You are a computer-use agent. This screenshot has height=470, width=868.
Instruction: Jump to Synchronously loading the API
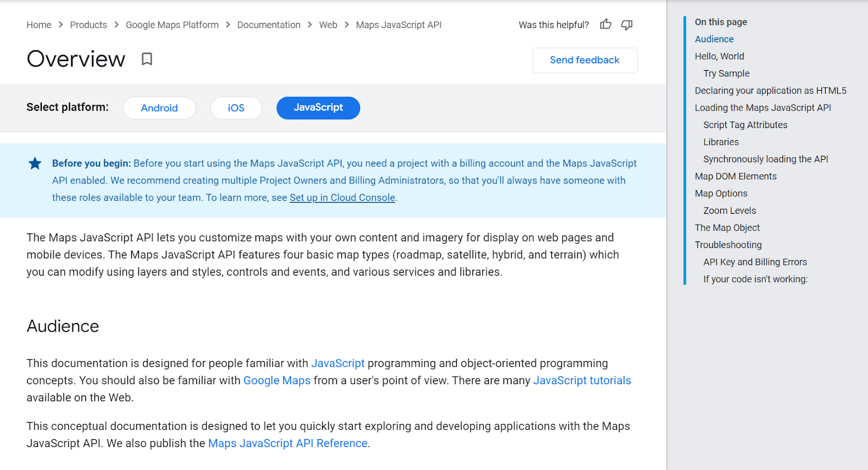coord(765,159)
